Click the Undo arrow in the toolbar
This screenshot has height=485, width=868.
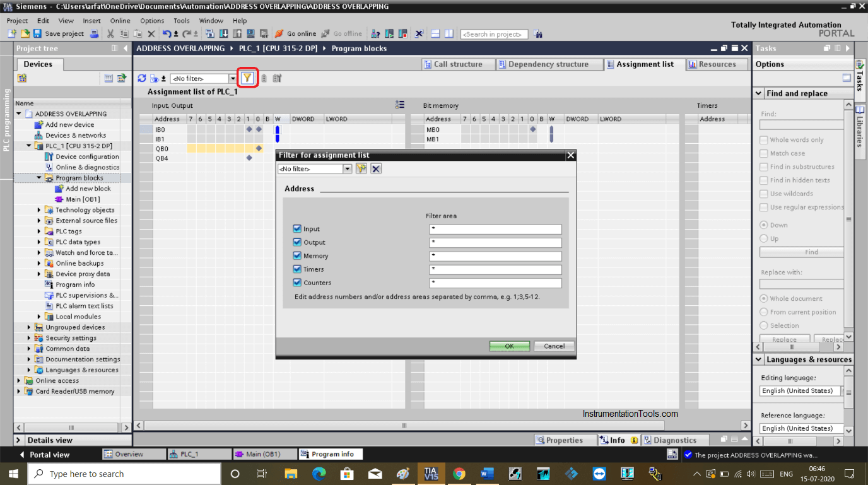(x=167, y=33)
